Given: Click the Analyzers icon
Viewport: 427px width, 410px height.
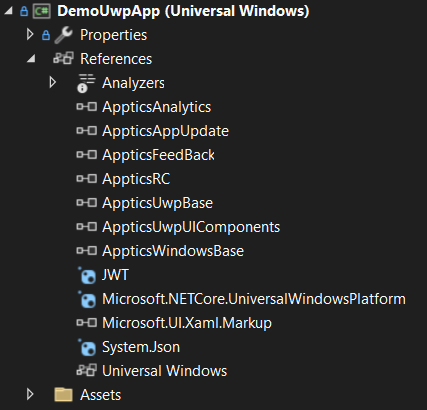Looking at the screenshot, I should (86, 83).
